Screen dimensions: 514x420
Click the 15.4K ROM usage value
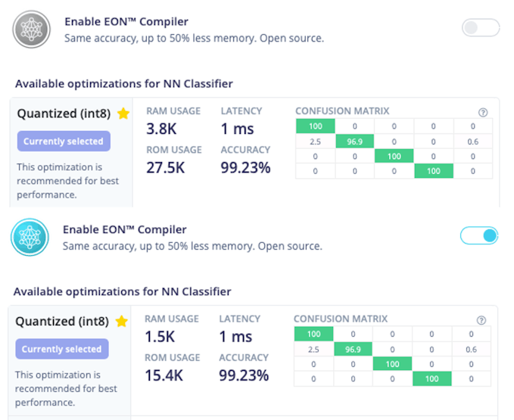pyautogui.click(x=164, y=375)
